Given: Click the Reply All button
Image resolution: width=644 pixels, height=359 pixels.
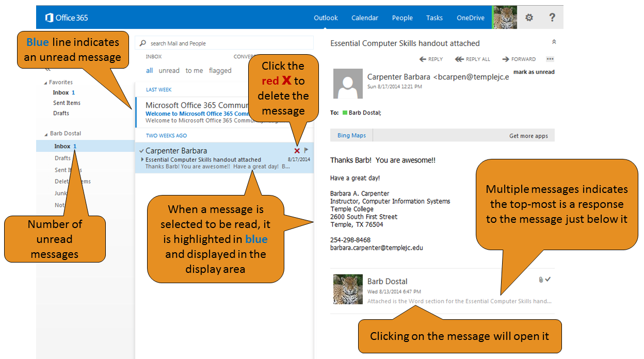Looking at the screenshot, I should (472, 59).
